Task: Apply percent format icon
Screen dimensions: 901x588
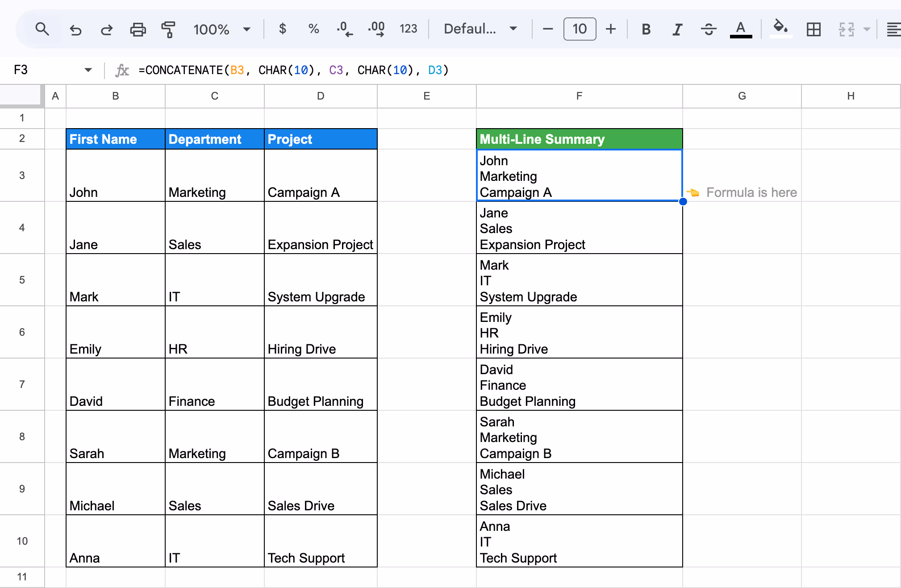Action: (x=313, y=29)
